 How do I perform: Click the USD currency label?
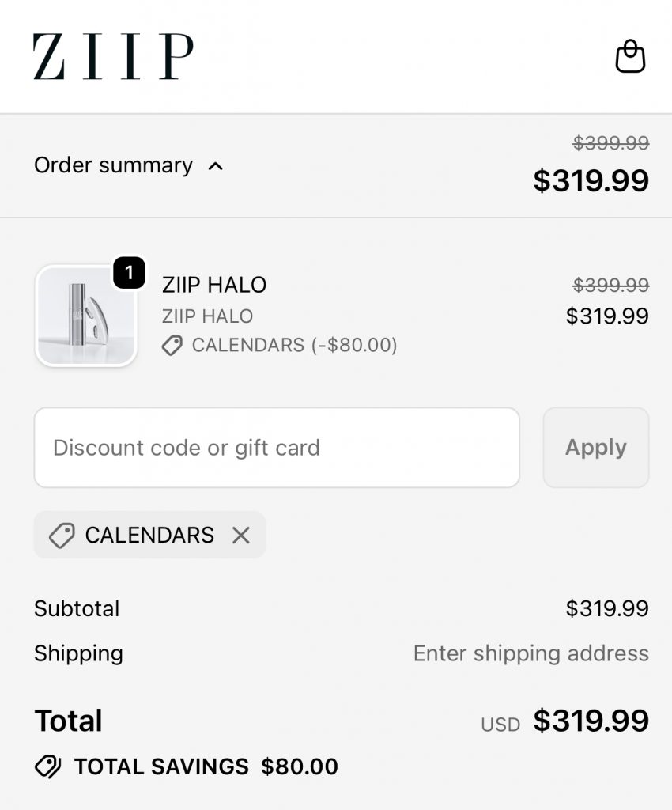click(500, 725)
